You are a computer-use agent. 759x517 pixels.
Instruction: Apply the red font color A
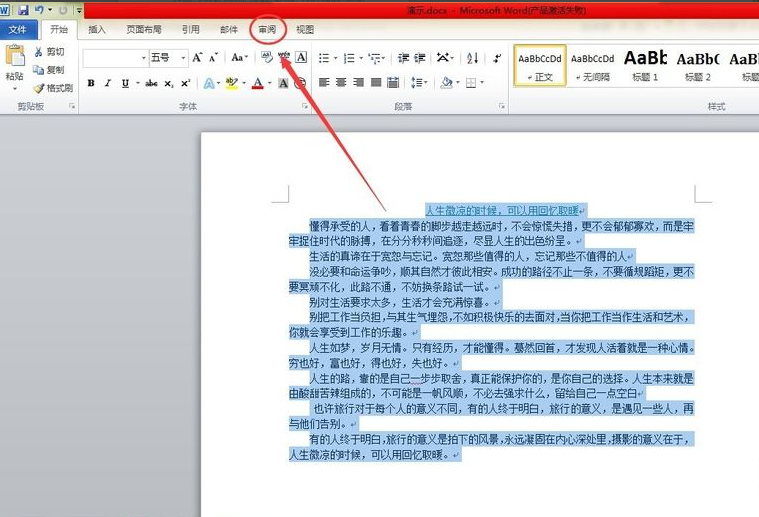coord(258,83)
